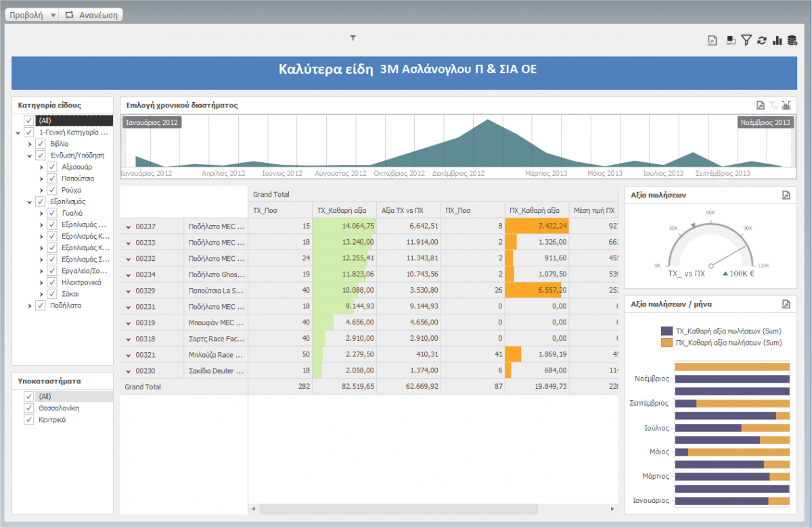Click the Ιανουάριος 2012 range start handle
The width and height of the screenshot is (812, 528).
click(x=152, y=122)
